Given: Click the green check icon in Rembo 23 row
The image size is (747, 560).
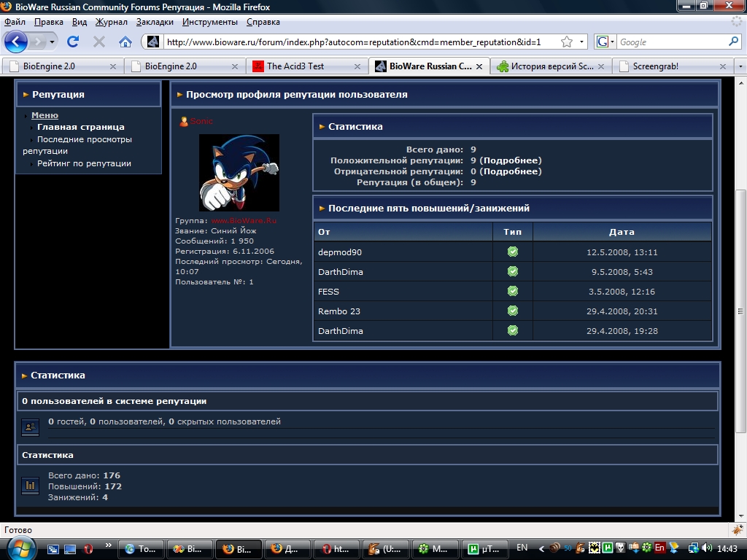Looking at the screenshot, I should [x=513, y=311].
